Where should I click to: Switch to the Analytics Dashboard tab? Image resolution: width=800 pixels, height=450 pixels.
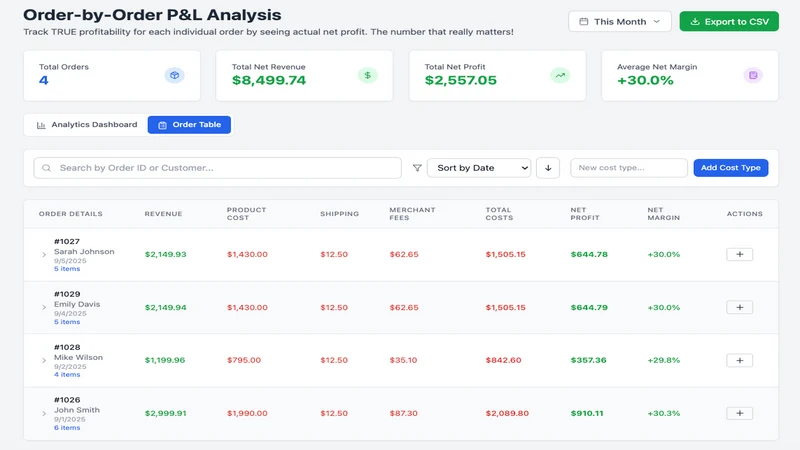(x=87, y=125)
